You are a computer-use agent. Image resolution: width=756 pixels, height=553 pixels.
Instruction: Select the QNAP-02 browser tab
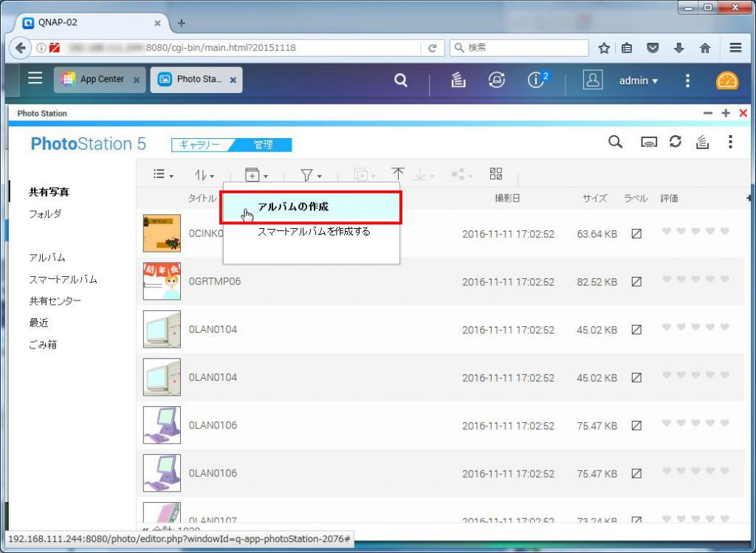90,23
